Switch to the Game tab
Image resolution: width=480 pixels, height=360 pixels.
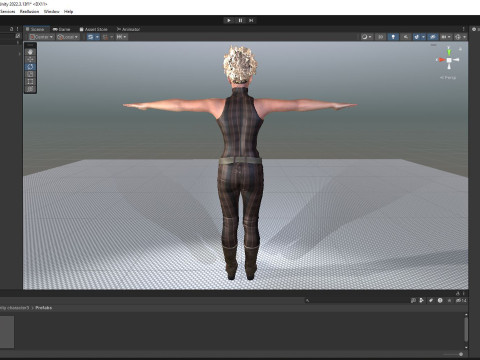coord(62,29)
